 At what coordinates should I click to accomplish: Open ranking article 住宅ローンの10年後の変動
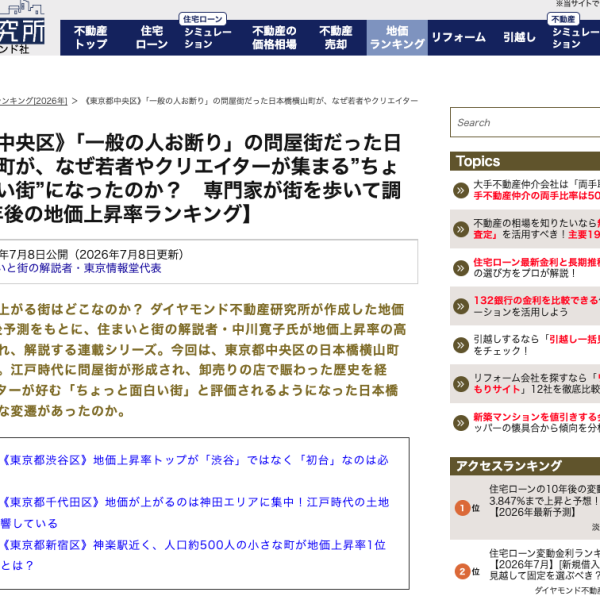pyautogui.click(x=545, y=501)
